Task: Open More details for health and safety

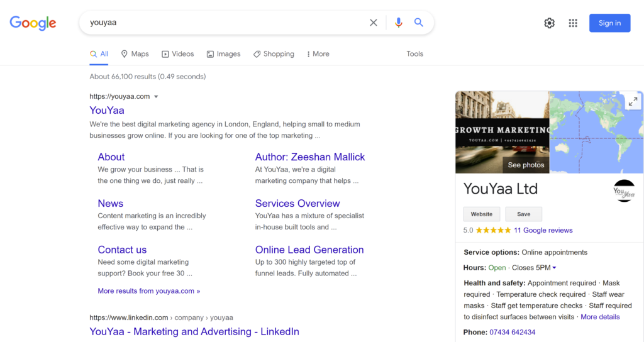Action: pos(600,317)
